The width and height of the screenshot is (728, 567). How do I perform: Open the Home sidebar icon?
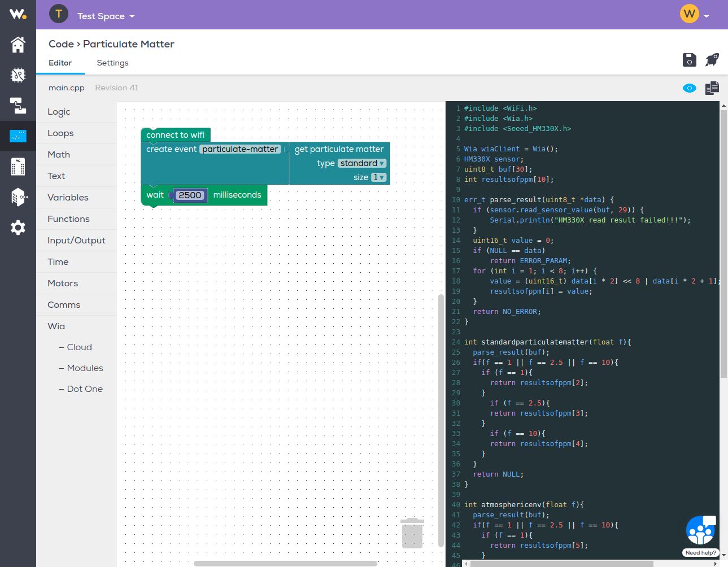18,45
